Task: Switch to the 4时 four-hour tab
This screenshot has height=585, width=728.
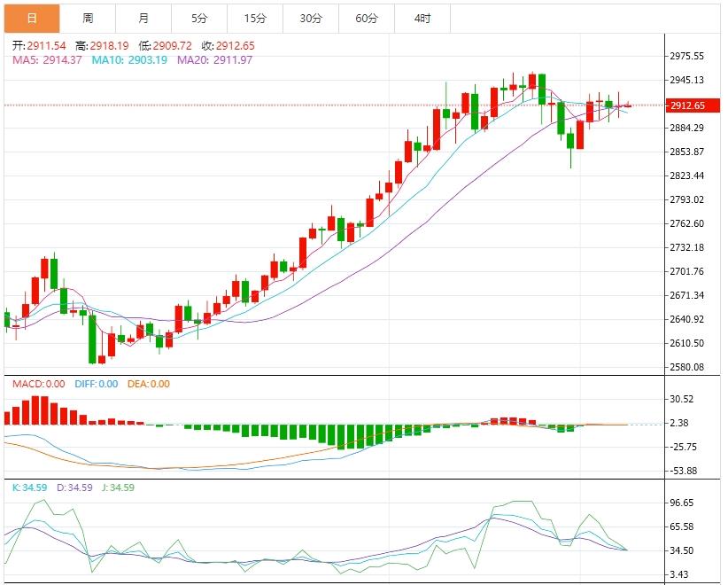Action: 422,18
